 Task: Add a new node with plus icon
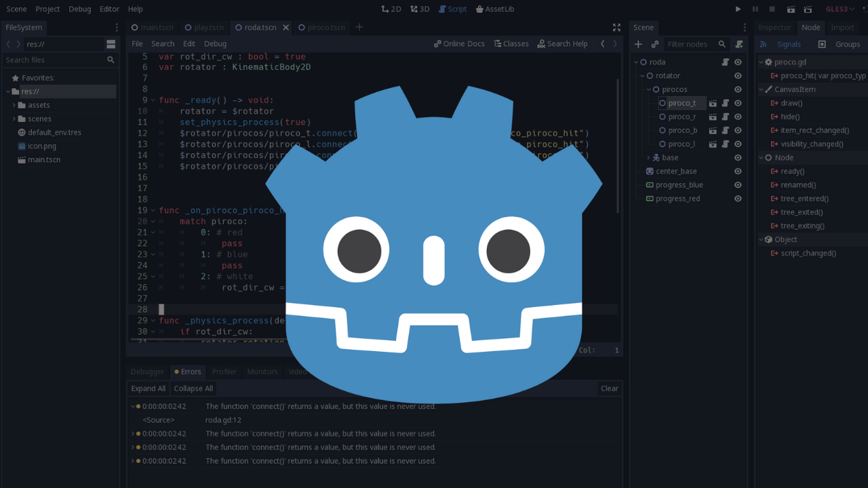(x=638, y=44)
